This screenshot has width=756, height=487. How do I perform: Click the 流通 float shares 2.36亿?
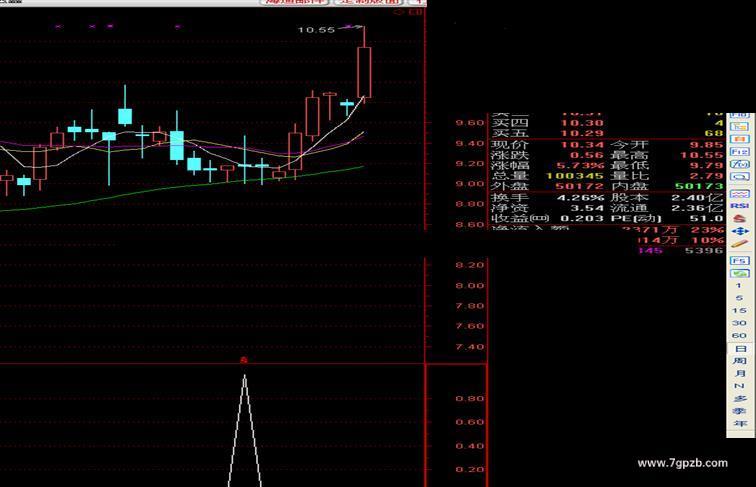(697, 208)
